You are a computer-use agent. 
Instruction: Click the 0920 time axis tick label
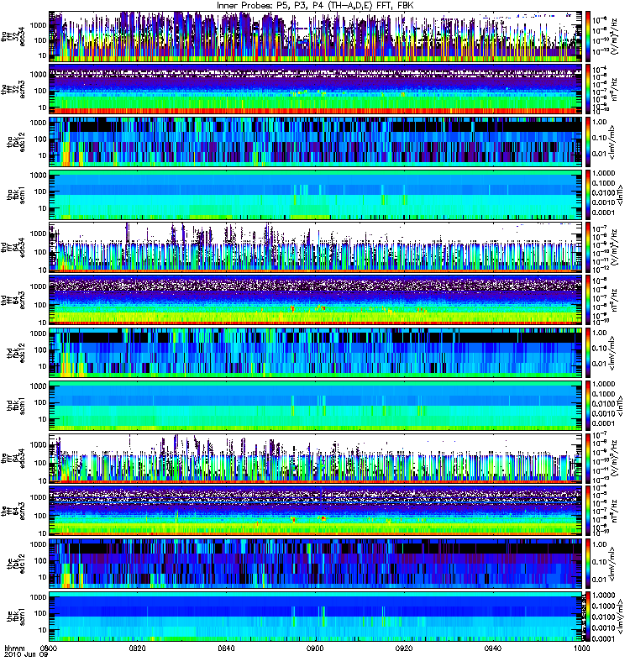pyautogui.click(x=404, y=648)
